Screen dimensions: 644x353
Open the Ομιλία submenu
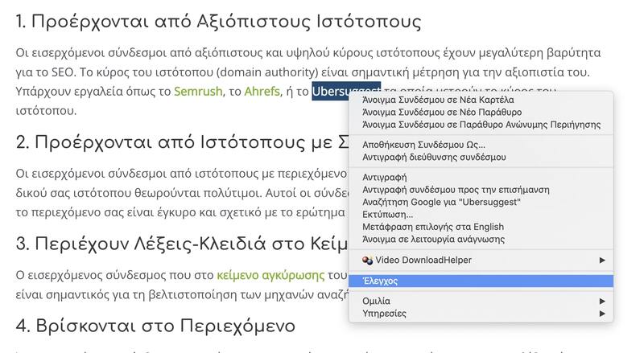(481, 301)
